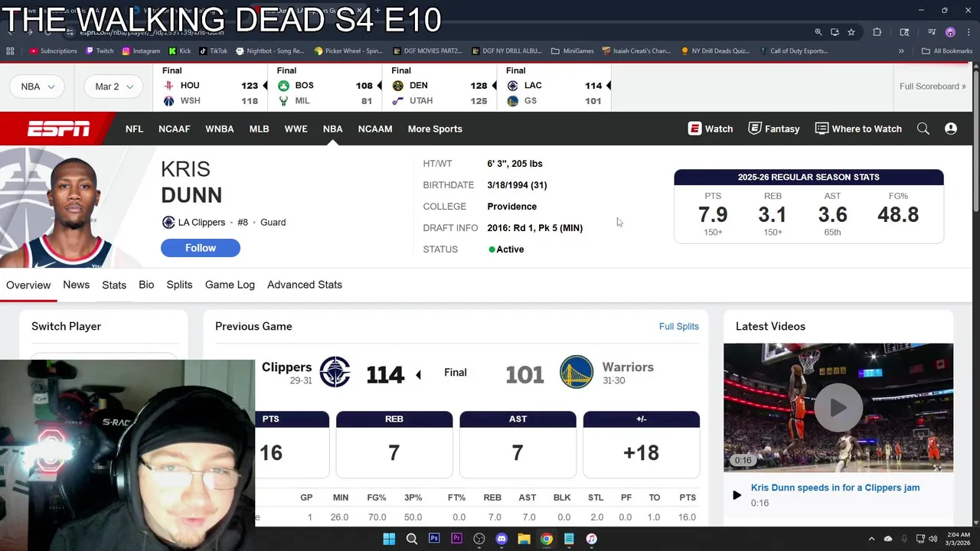This screenshot has width=980, height=551.
Task: Open WWE in ESPN navigation
Action: [296, 129]
